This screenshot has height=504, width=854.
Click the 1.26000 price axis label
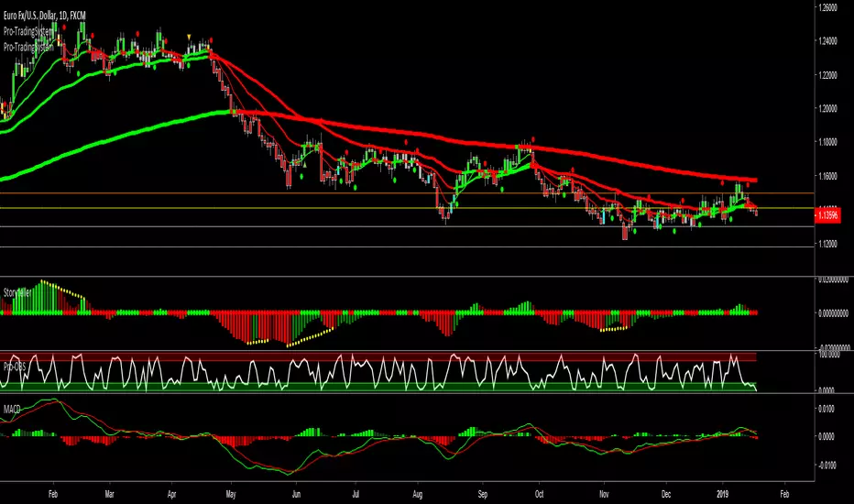point(827,7)
